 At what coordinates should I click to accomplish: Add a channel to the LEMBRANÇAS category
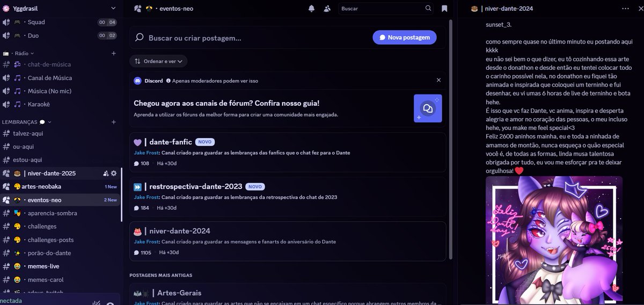coord(113,122)
